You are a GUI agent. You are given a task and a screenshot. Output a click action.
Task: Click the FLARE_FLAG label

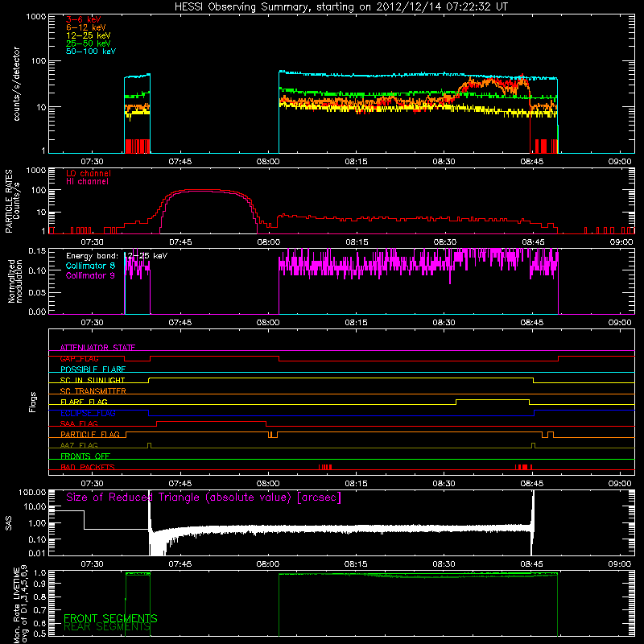(84, 402)
